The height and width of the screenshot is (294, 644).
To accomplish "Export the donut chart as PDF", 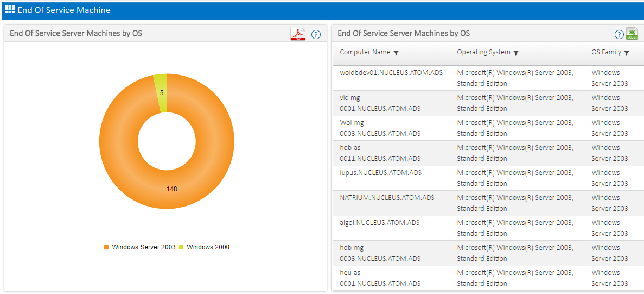I will [298, 34].
